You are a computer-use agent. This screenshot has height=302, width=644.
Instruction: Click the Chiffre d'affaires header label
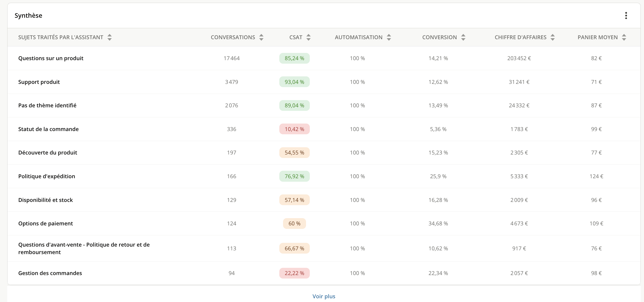tap(520, 37)
